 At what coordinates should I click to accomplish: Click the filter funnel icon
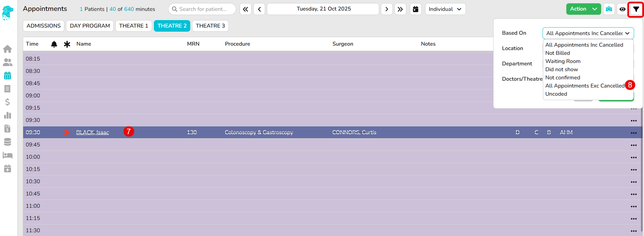pos(636,9)
